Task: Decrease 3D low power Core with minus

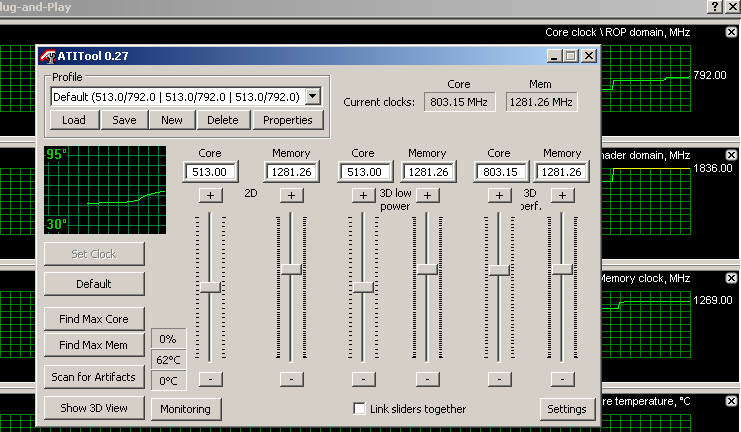Action: [363, 379]
